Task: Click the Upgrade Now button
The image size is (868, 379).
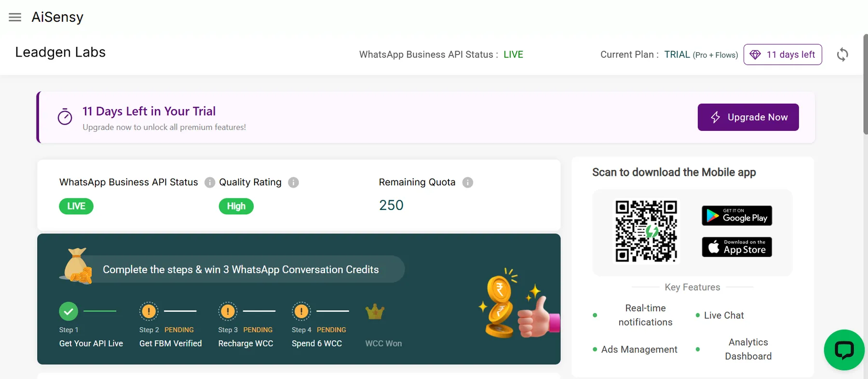Action: point(748,117)
